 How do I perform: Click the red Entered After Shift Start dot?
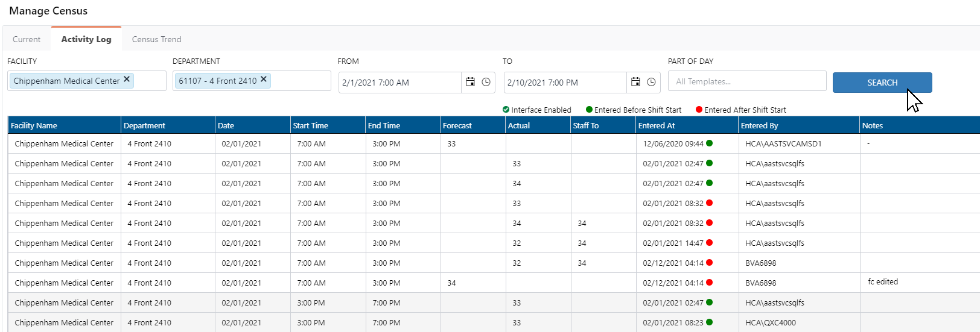699,110
